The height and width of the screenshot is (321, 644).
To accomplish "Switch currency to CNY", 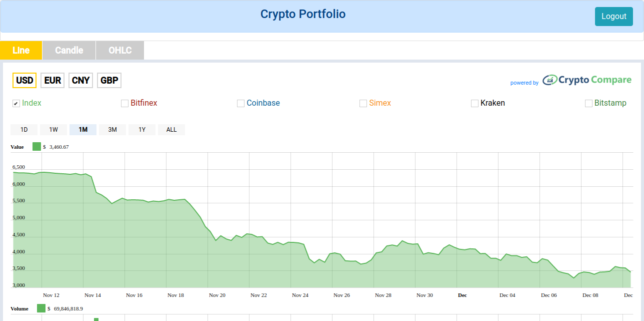I will [80, 80].
